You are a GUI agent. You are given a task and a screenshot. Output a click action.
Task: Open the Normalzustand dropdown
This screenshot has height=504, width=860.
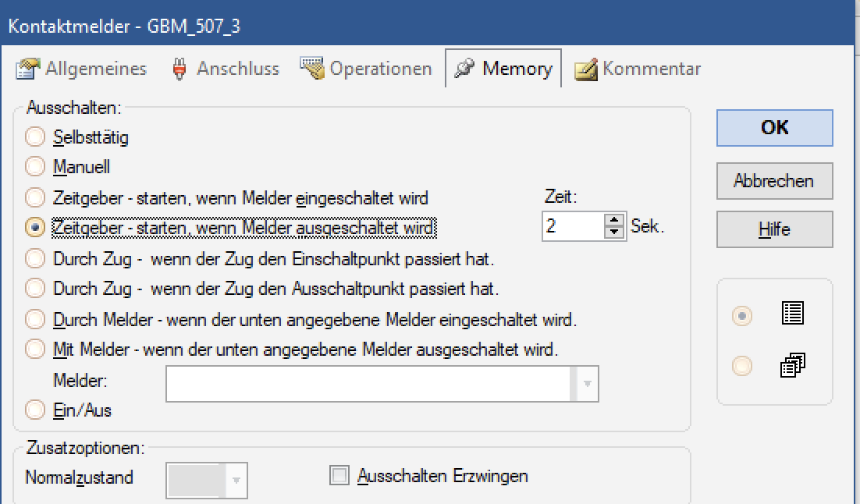pyautogui.click(x=236, y=480)
